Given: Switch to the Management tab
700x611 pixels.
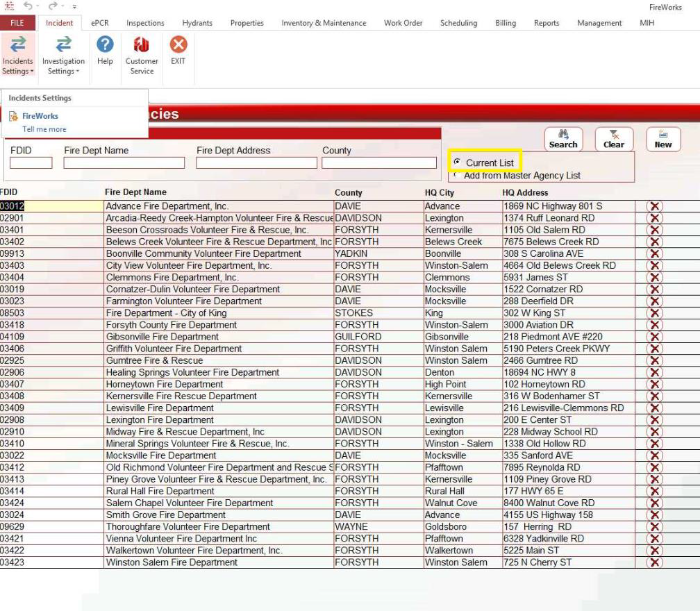Looking at the screenshot, I should coord(599,23).
